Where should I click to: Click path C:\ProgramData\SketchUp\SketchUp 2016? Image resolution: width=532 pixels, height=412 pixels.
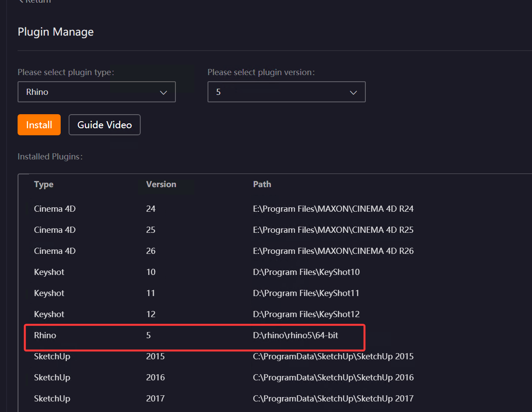click(x=333, y=377)
